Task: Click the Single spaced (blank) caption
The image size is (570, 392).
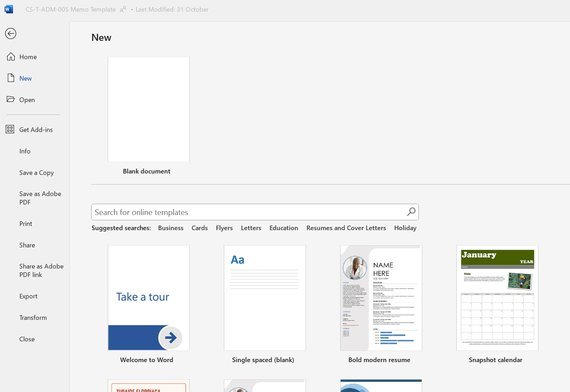Action: pos(263,360)
